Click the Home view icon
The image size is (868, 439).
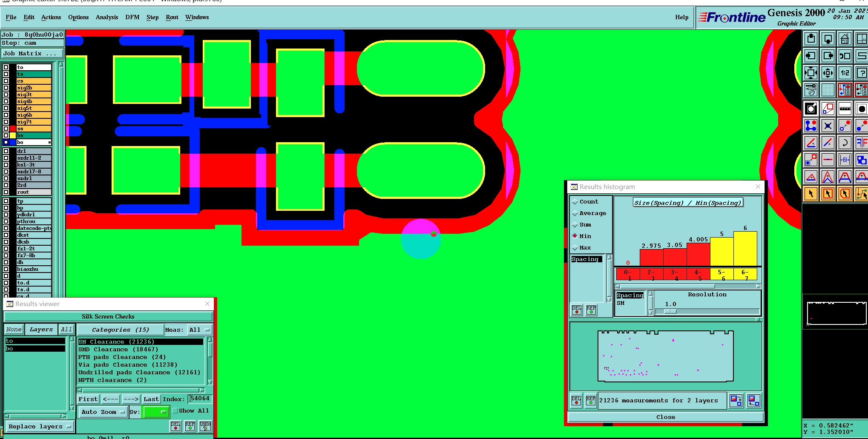click(845, 39)
